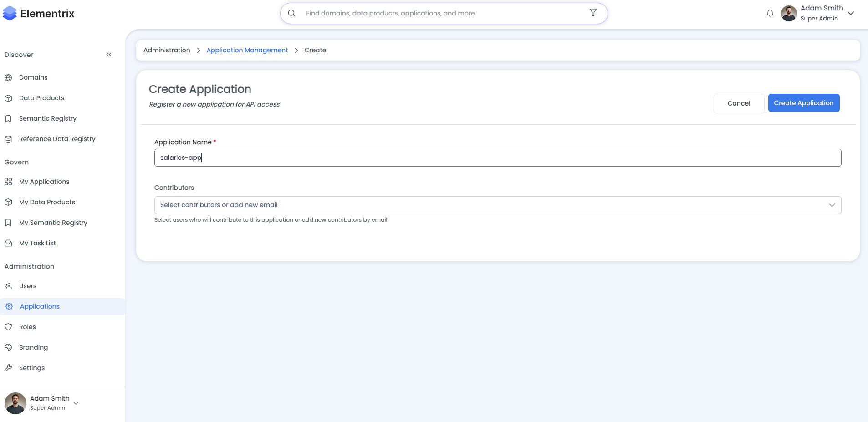Open the Domains section

[x=33, y=77]
